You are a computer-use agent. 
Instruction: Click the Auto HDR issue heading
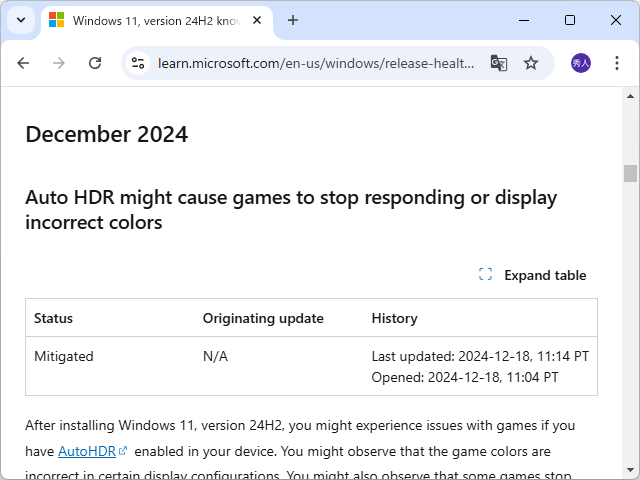(x=291, y=210)
